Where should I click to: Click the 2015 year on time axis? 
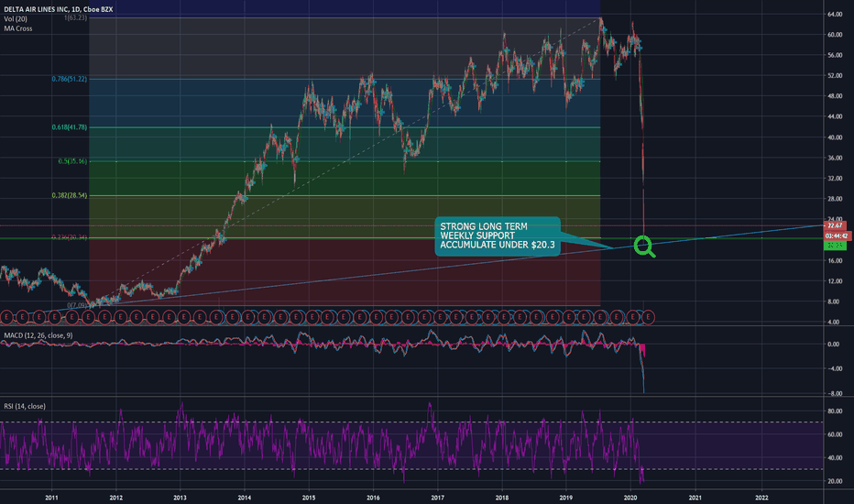click(309, 498)
